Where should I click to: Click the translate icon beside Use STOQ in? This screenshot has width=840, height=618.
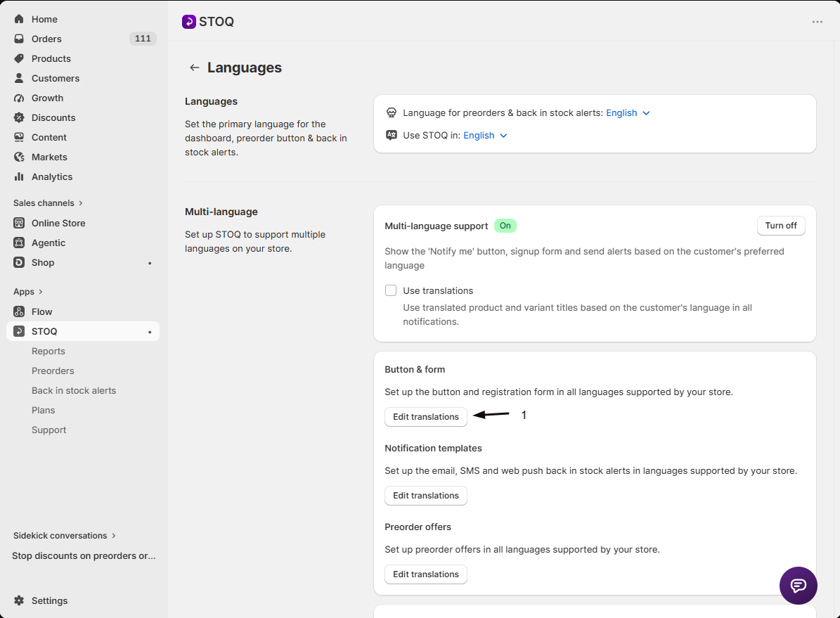pyautogui.click(x=392, y=135)
